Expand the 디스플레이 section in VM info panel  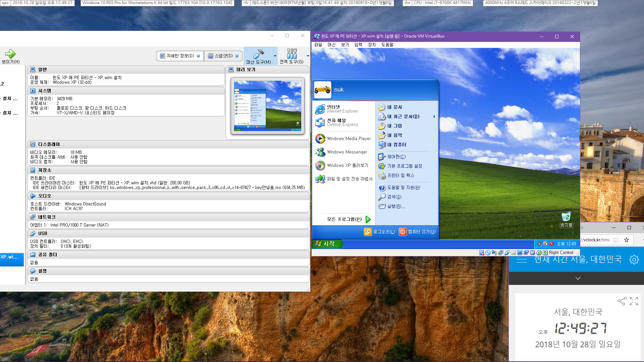49,144
